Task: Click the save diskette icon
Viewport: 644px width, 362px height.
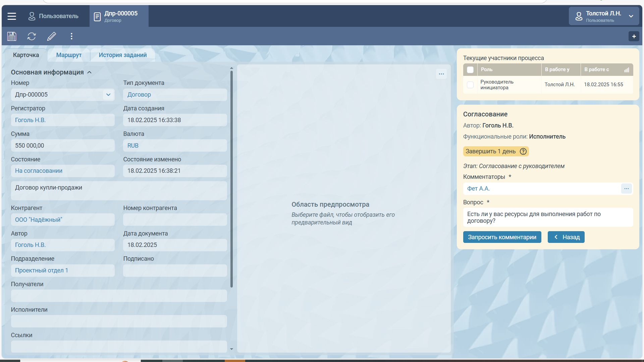Action: click(x=12, y=36)
